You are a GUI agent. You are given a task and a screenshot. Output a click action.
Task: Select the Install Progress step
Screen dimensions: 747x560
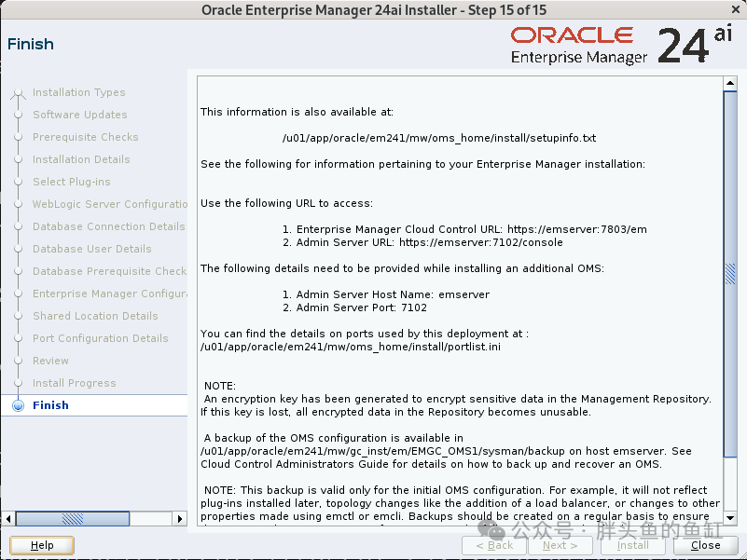coord(75,383)
